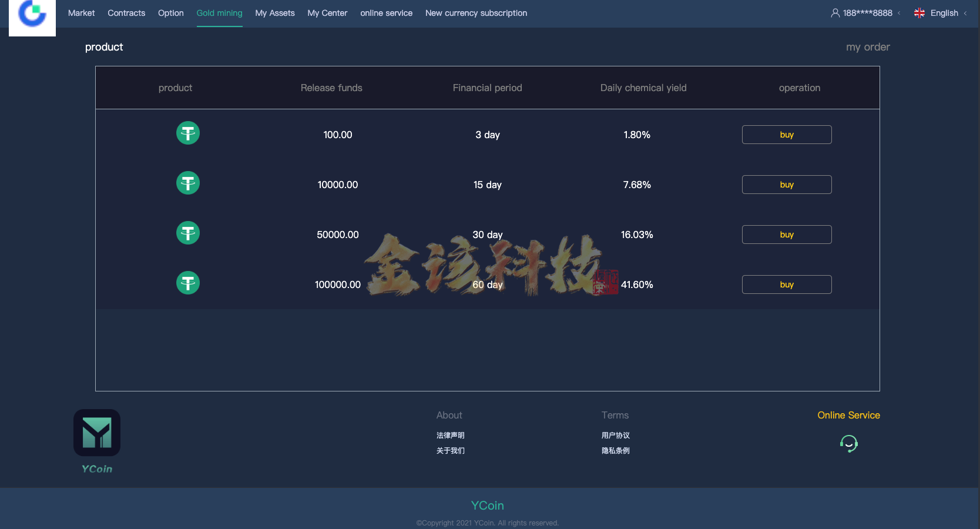Open the Market menu item
980x529 pixels.
(81, 13)
